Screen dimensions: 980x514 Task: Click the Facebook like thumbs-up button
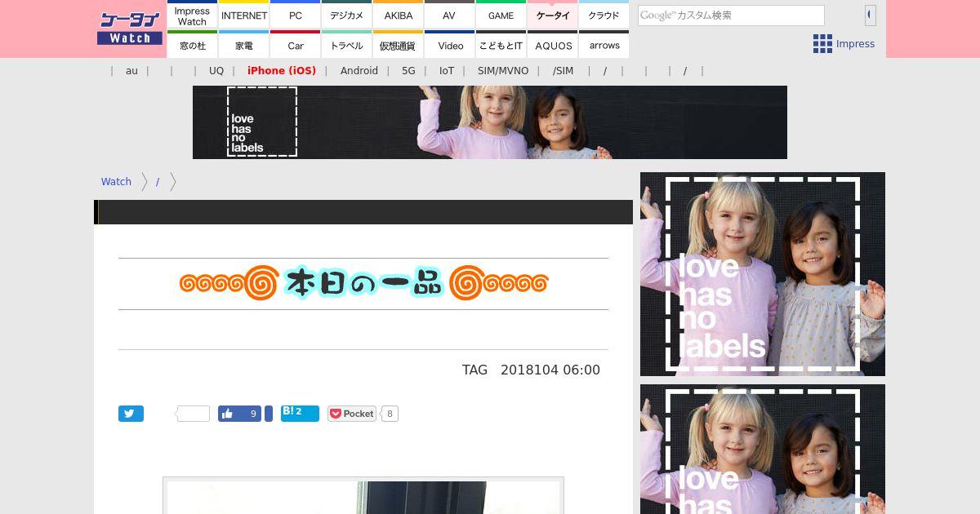[x=239, y=414]
